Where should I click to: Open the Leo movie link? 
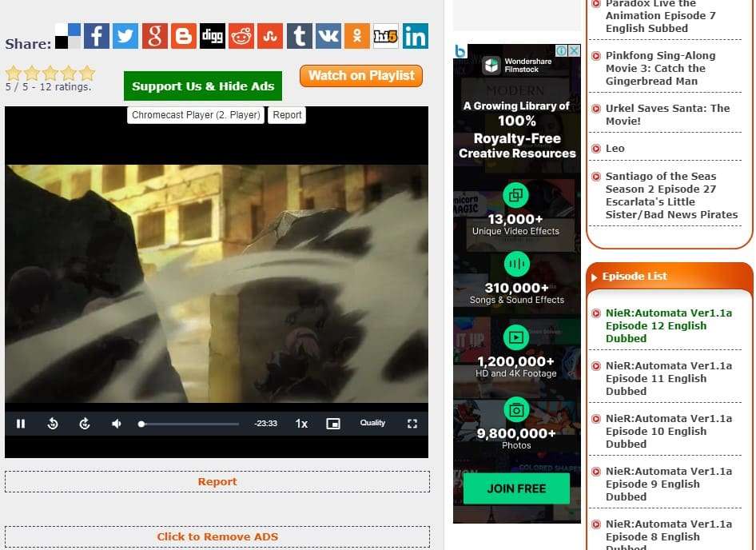click(x=615, y=148)
